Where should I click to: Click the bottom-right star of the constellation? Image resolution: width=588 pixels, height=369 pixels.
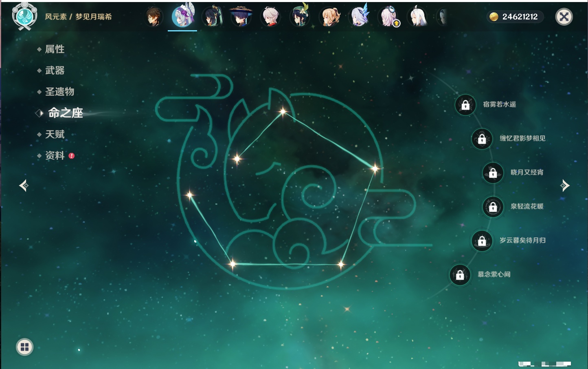pos(341,265)
